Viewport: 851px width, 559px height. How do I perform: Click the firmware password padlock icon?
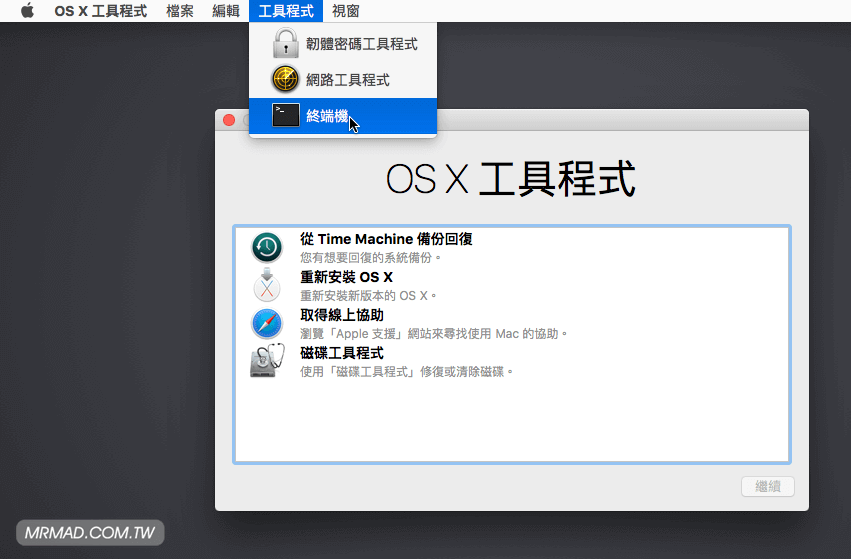[286, 44]
